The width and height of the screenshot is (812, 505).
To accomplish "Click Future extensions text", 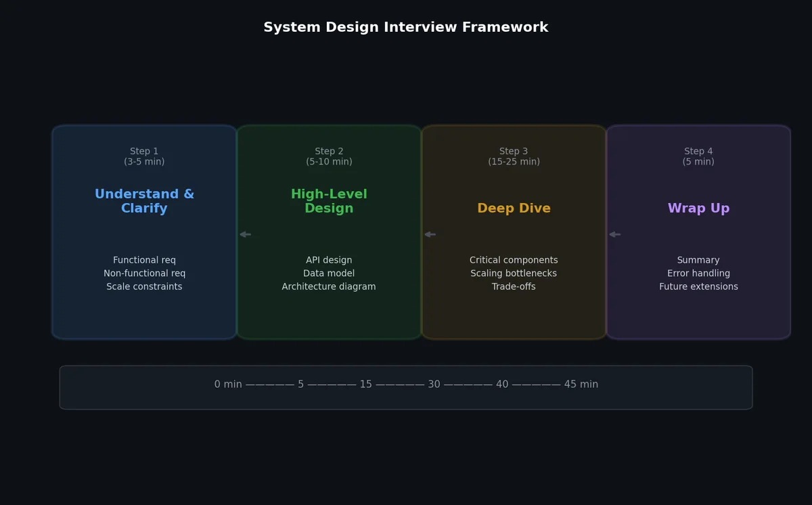I will coord(698,287).
